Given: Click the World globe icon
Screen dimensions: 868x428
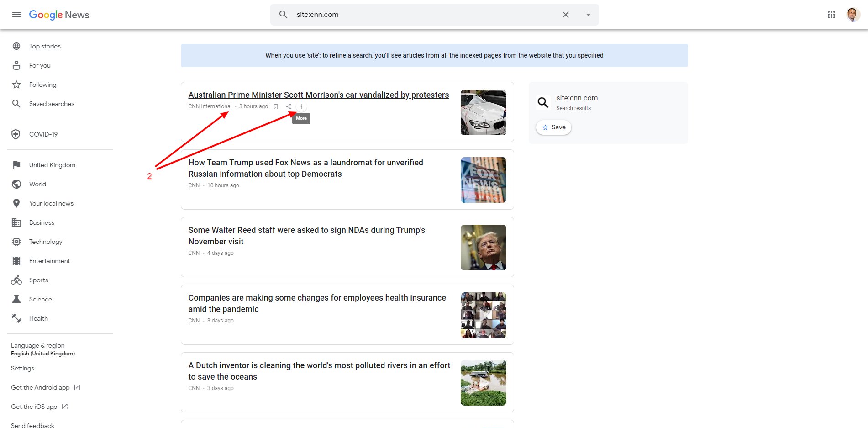Looking at the screenshot, I should pos(16,184).
